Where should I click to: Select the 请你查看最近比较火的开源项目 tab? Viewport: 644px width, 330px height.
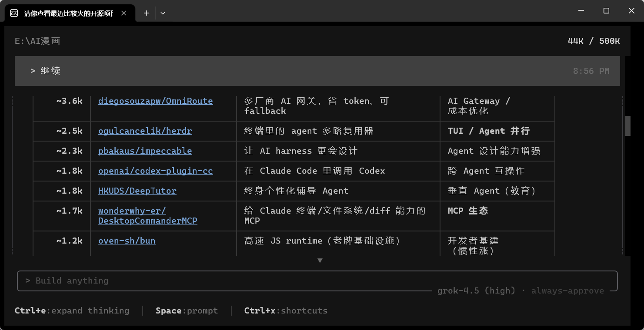click(70, 13)
